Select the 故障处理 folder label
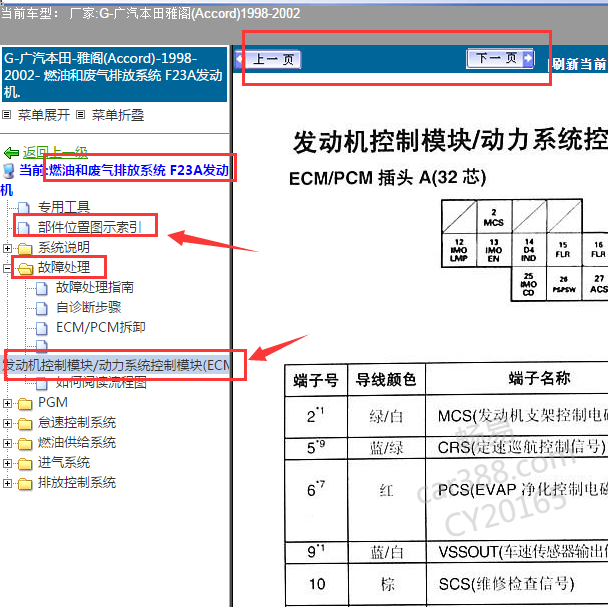The width and height of the screenshot is (608, 607). (x=64, y=267)
